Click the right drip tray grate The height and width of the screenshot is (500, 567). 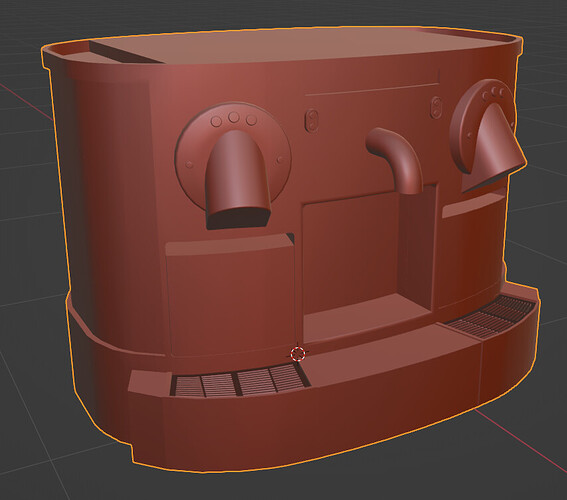pos(493,316)
